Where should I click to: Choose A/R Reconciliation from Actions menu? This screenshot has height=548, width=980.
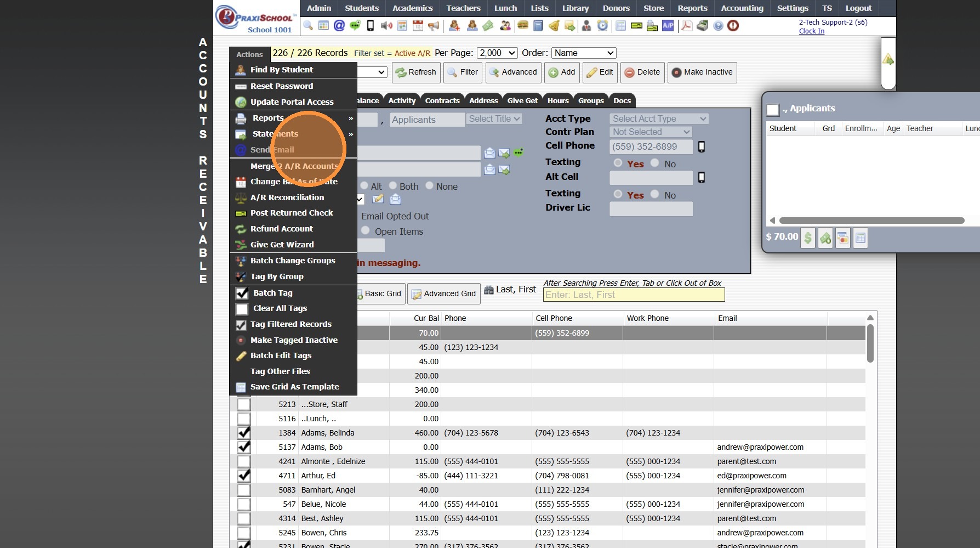[287, 197]
